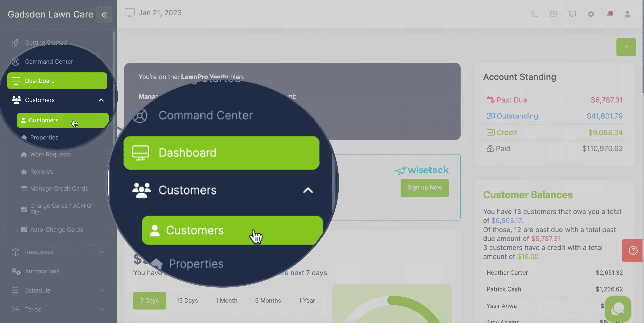This screenshot has width=644, height=323.
Task: Click the Manage Credit Cards card icon
Action: click(x=24, y=189)
